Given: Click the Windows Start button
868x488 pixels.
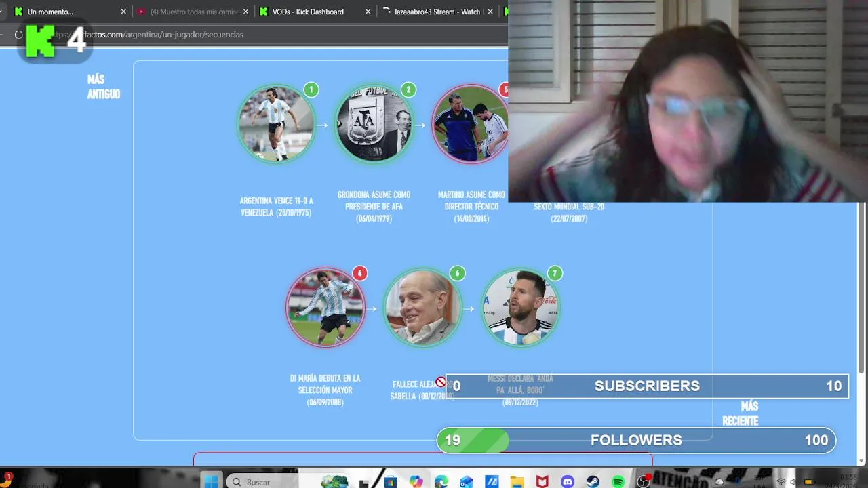Looking at the screenshot, I should 211,482.
